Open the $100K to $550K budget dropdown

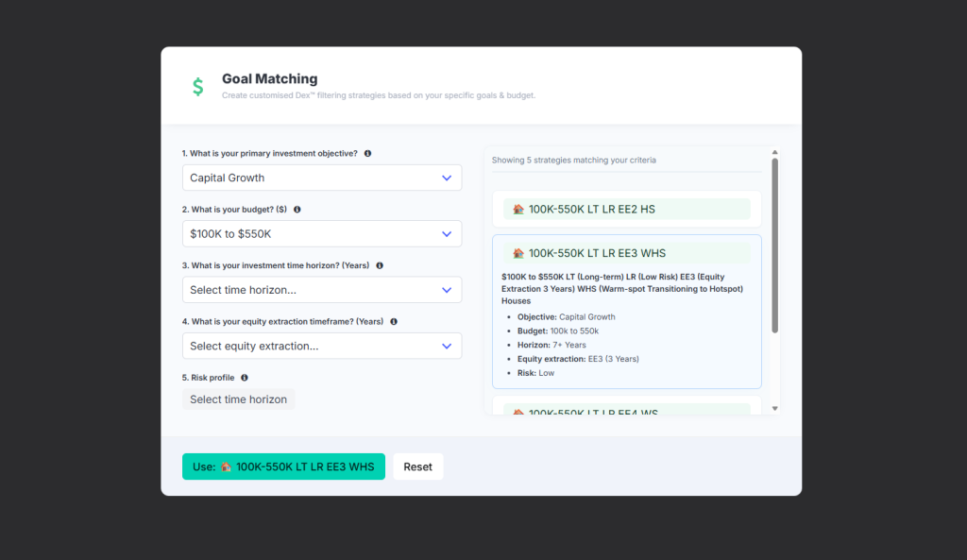coord(322,234)
